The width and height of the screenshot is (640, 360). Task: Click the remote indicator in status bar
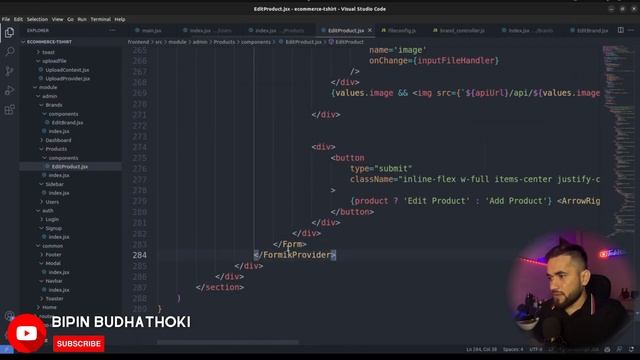7,349
